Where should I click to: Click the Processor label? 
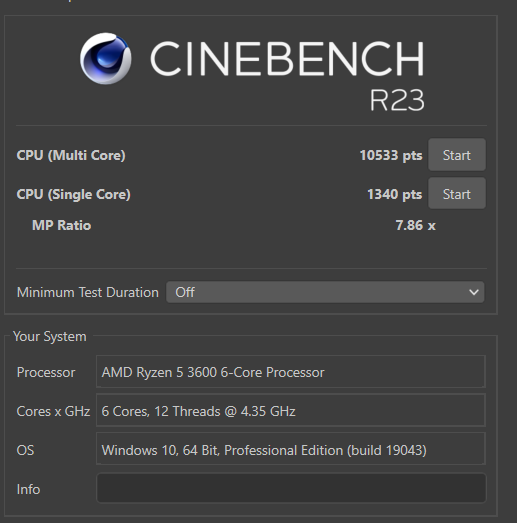[x=46, y=373]
